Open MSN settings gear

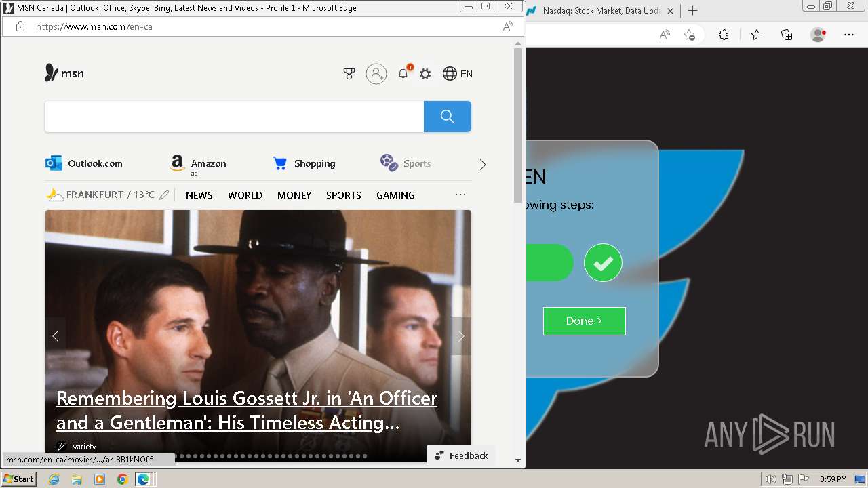point(425,74)
